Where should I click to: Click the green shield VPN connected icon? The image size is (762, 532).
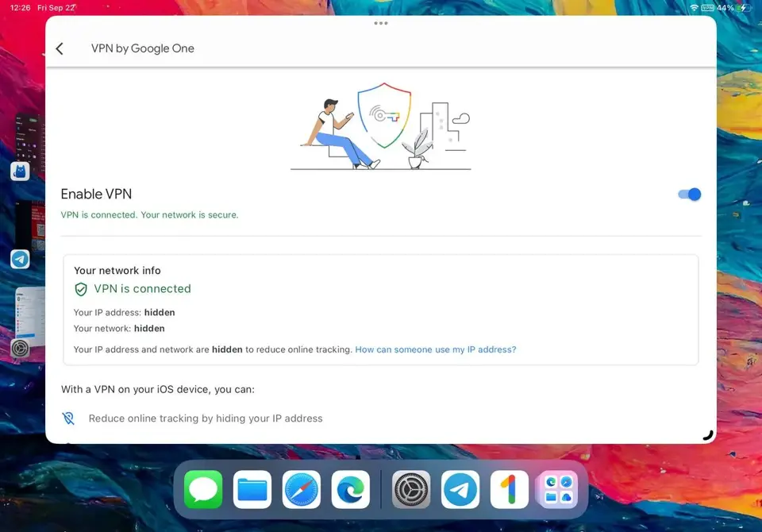pos(81,289)
